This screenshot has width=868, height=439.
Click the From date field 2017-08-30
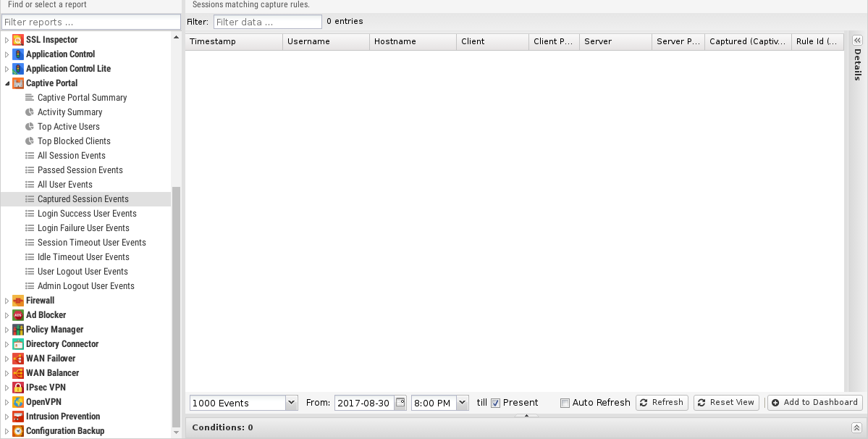click(x=365, y=403)
